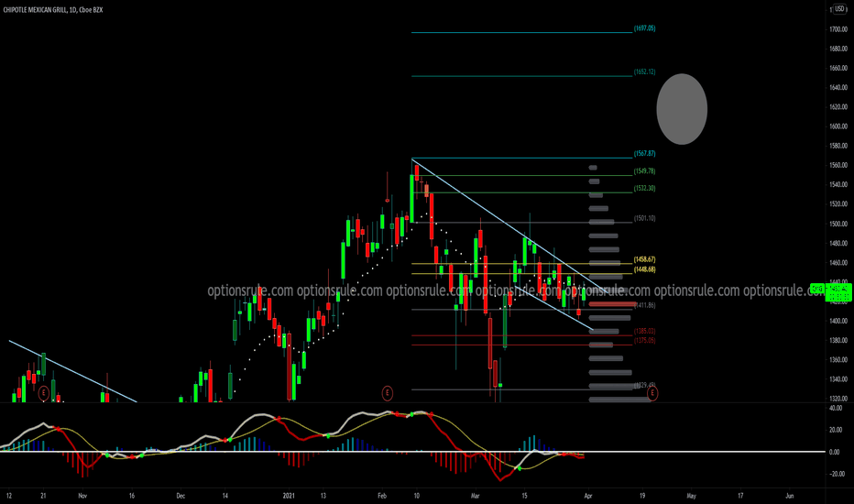Select the (1532.30) green level label
The width and height of the screenshot is (854, 504).
pyautogui.click(x=644, y=188)
